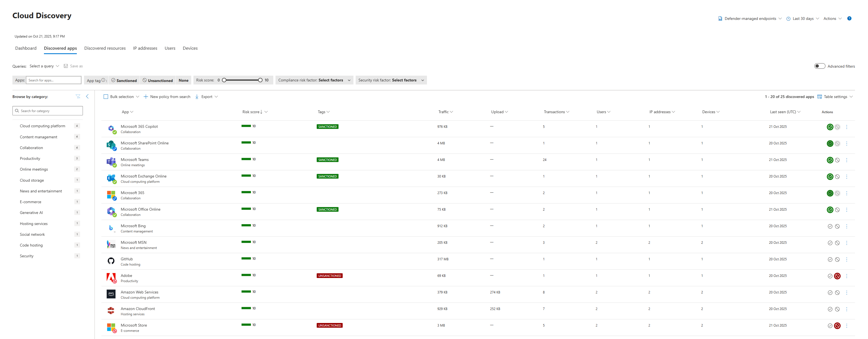Image resolution: width=868 pixels, height=339 pixels.
Task: Toggle the Sanctioned app tag filter
Action: click(x=124, y=80)
